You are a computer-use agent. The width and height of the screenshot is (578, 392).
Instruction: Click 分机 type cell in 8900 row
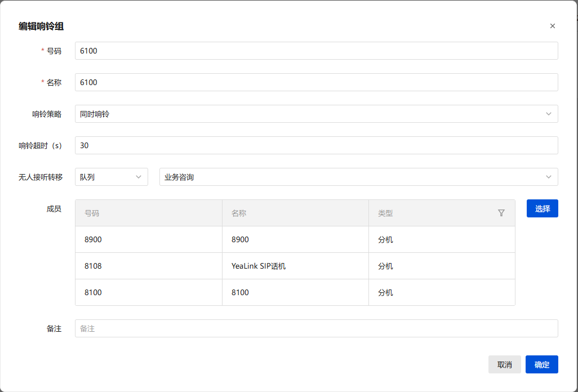click(x=385, y=239)
